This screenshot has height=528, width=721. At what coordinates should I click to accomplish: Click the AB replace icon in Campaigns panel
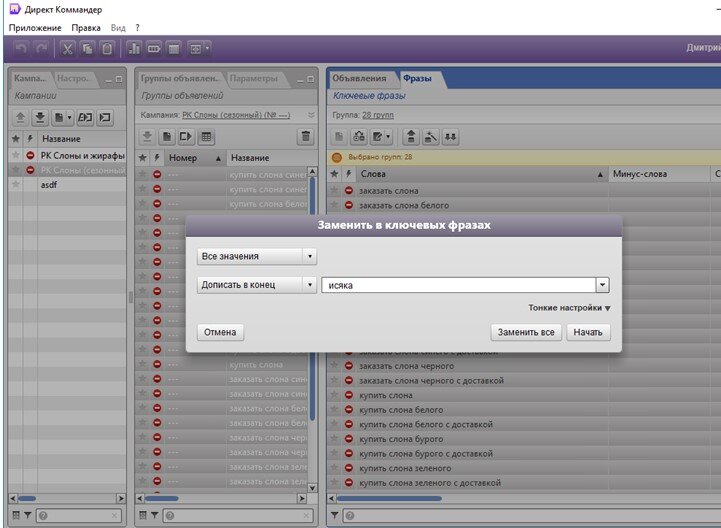click(x=85, y=118)
